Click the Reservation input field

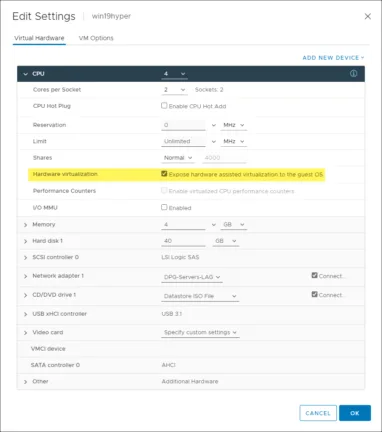point(183,125)
